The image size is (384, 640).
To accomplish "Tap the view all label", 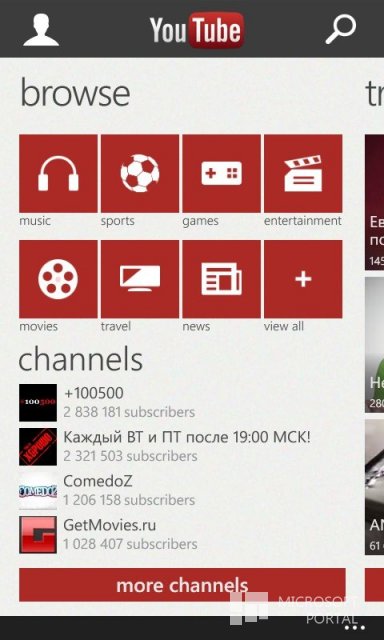I will coord(284,326).
